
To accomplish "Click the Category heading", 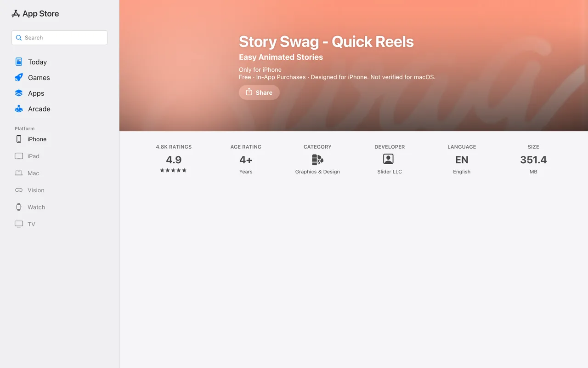I will [x=317, y=147].
